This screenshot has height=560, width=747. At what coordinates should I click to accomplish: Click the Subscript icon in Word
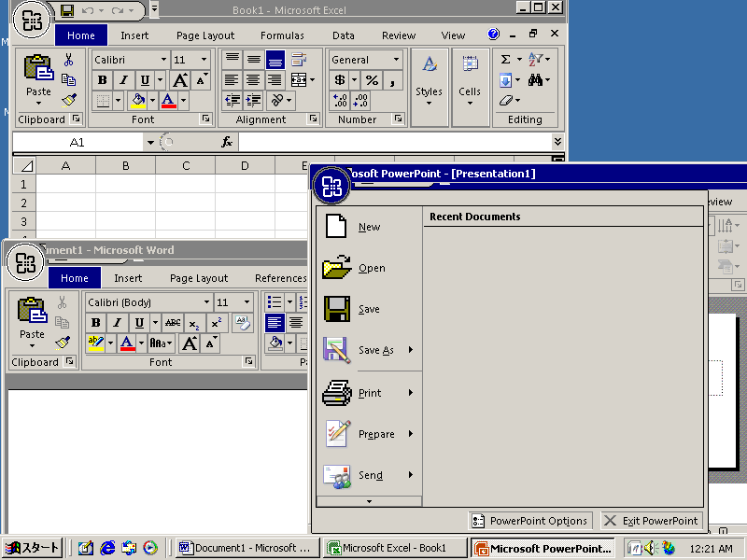193,323
